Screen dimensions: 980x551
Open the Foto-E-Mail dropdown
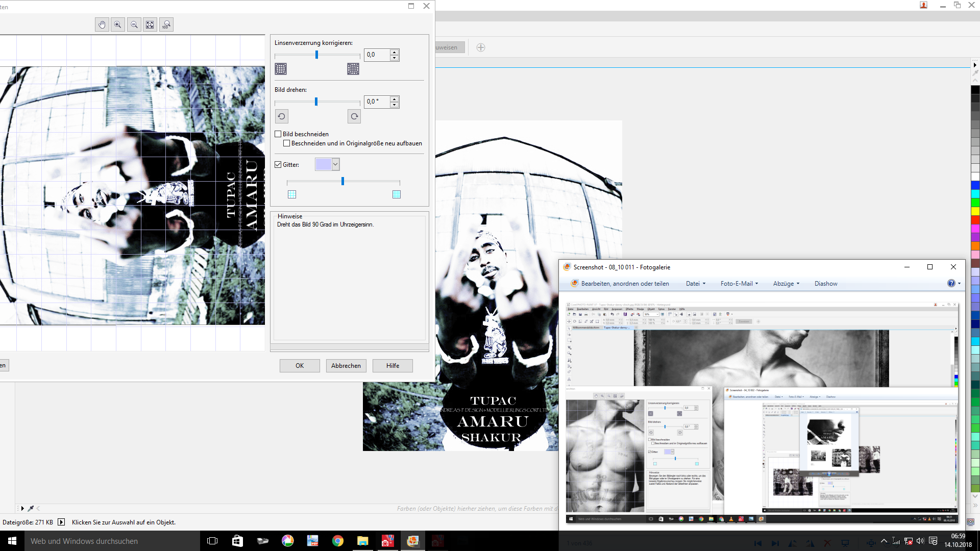tap(739, 284)
